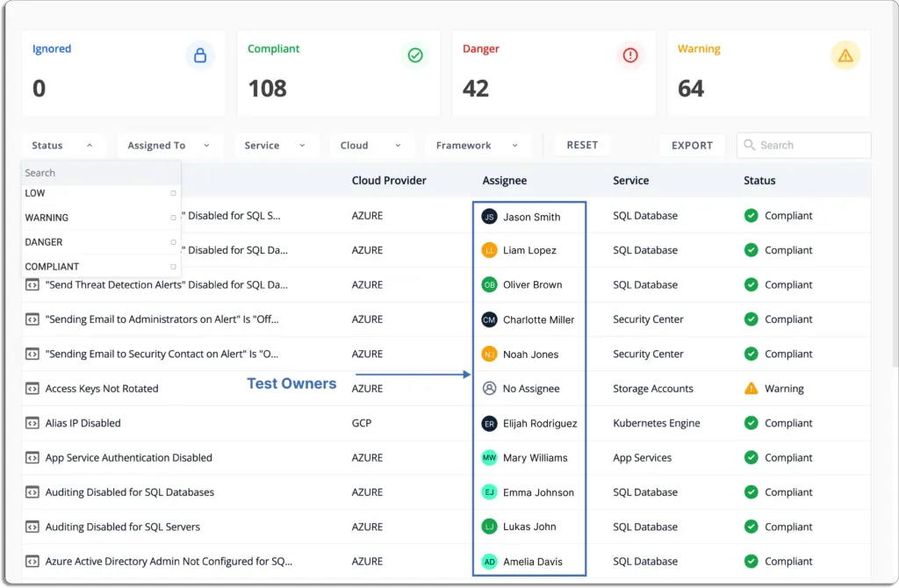The height and width of the screenshot is (588, 899).
Task: Click the EXPORT button
Action: pyautogui.click(x=692, y=145)
